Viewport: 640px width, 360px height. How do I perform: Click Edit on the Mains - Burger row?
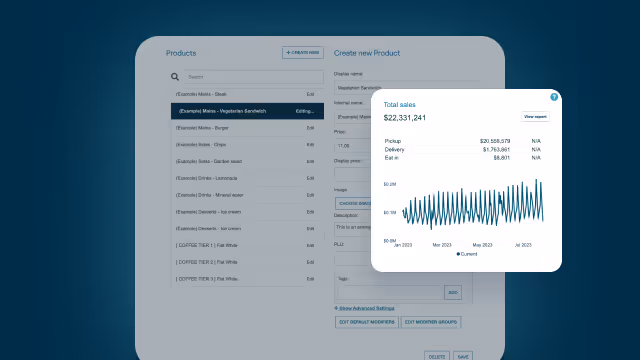[x=310, y=128]
